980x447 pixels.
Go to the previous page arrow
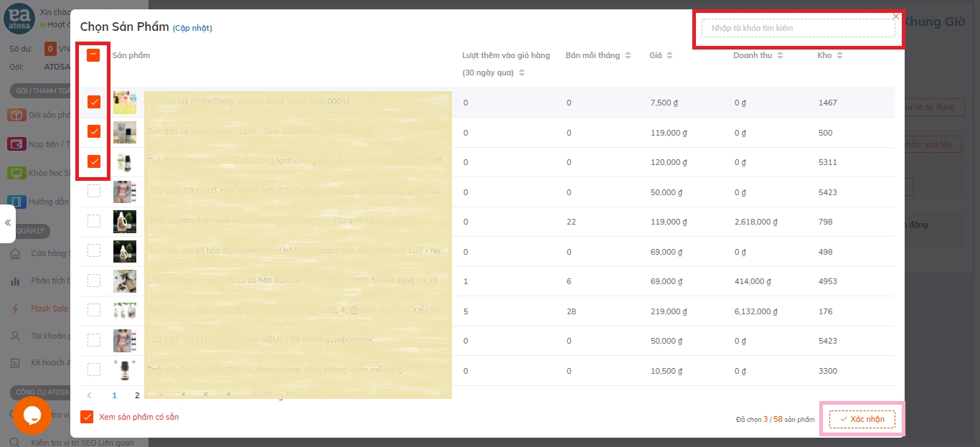(x=89, y=395)
